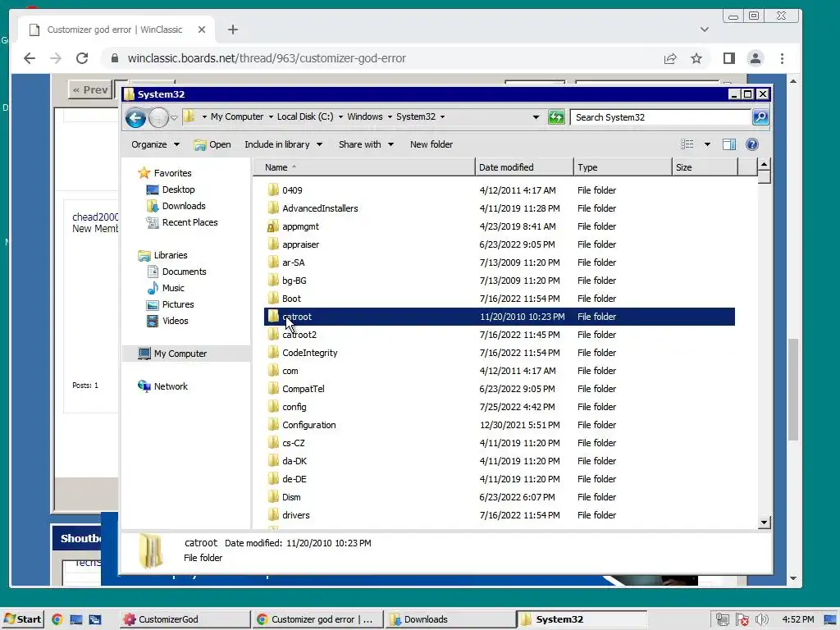Screen dimensions: 840x630
Task: Select the drivers folder icon
Action: [x=273, y=515]
